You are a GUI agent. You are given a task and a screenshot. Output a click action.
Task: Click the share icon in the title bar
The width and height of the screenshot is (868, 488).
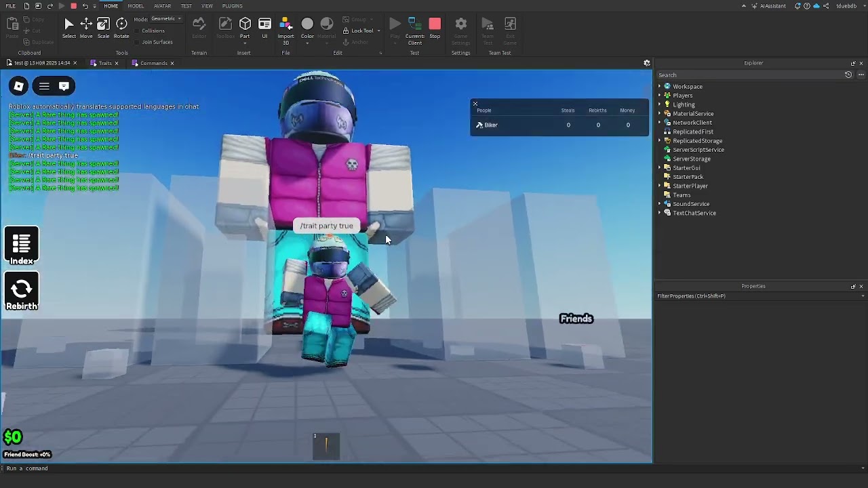[x=825, y=5]
